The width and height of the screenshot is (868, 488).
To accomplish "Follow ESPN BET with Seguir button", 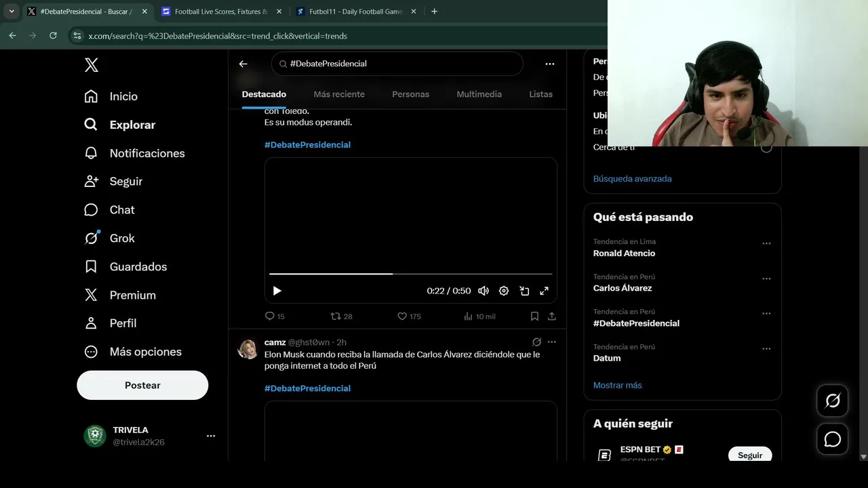I will coord(750,455).
